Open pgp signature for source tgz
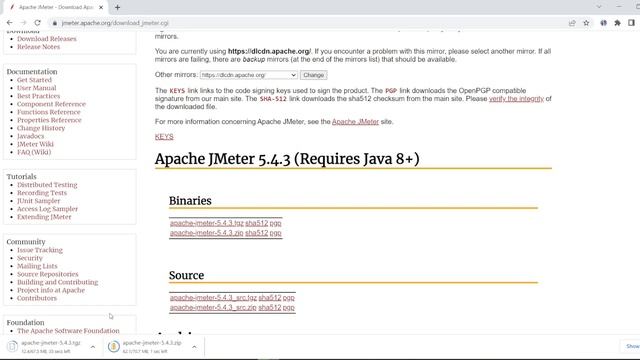Viewport: 640px width, 360px height. click(x=289, y=298)
